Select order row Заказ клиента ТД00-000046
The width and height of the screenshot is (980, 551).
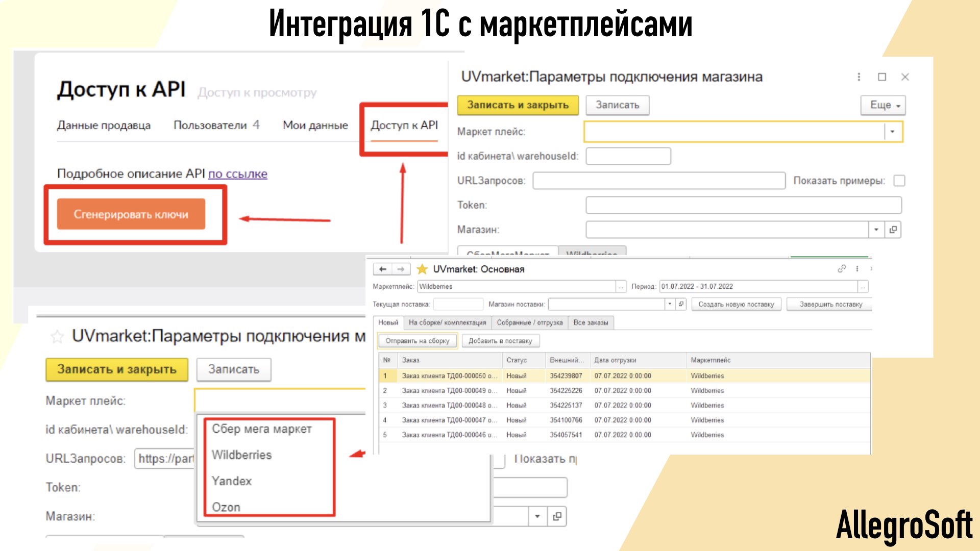pos(624,435)
